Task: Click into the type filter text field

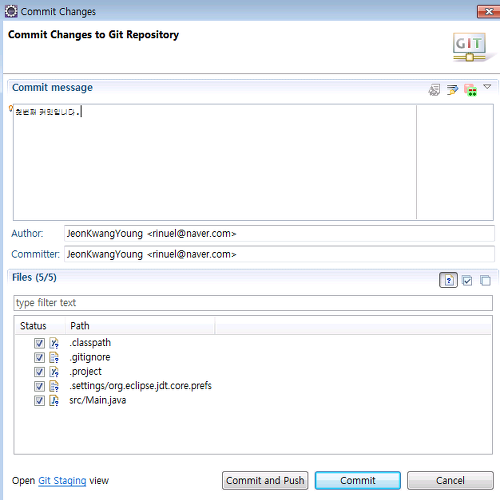Action: 253,303
